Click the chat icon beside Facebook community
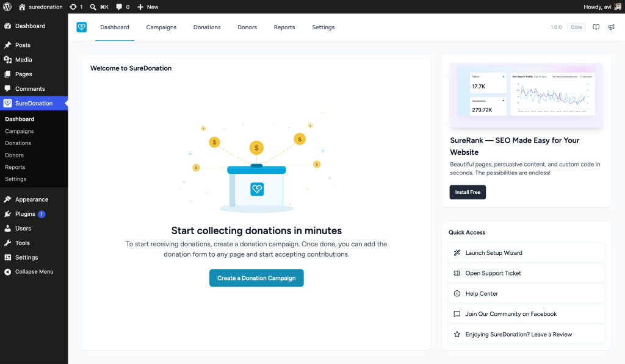The image size is (625, 364). pyautogui.click(x=457, y=314)
